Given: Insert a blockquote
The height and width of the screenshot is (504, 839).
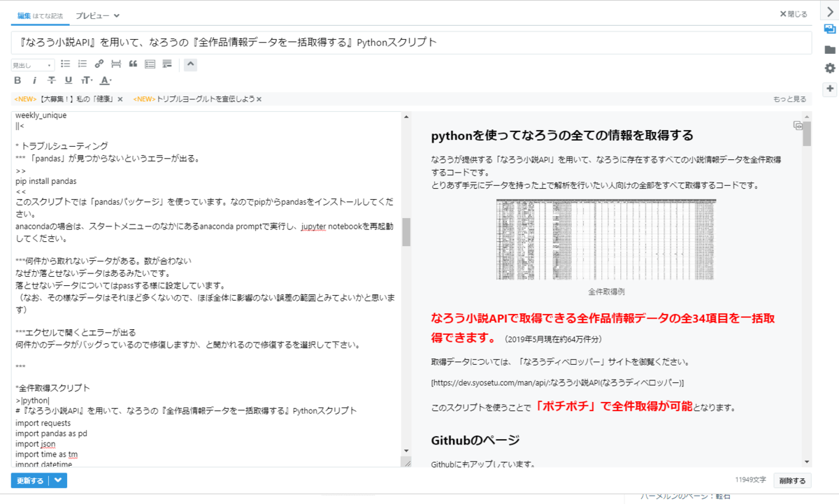Looking at the screenshot, I should tap(133, 64).
